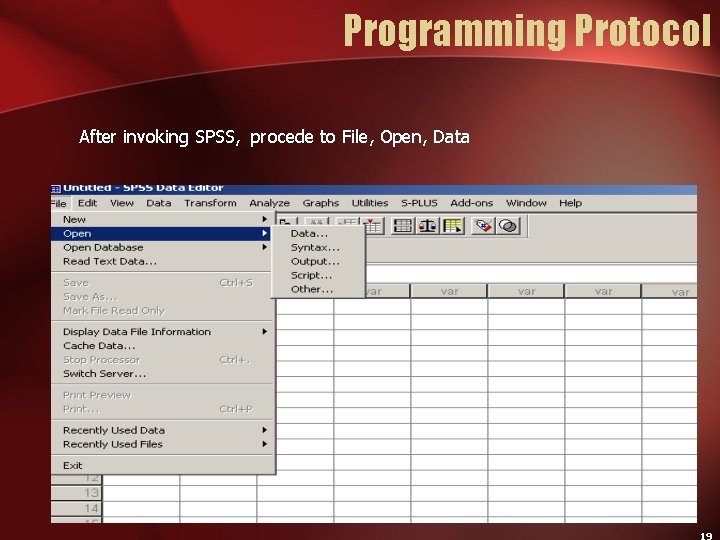Open the Graphs menu
The height and width of the screenshot is (540, 720).
pos(321,203)
